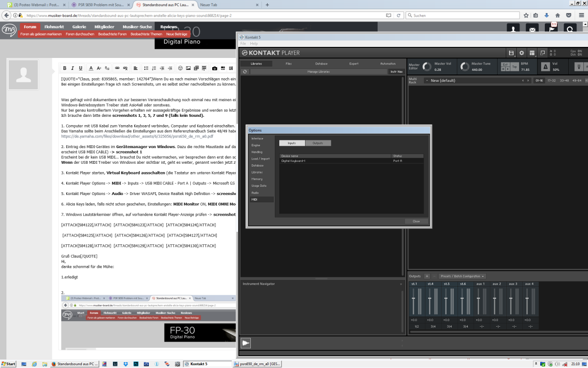Click Port A status for Digital Keyboard-1
This screenshot has width=588, height=368.
coord(398,161)
